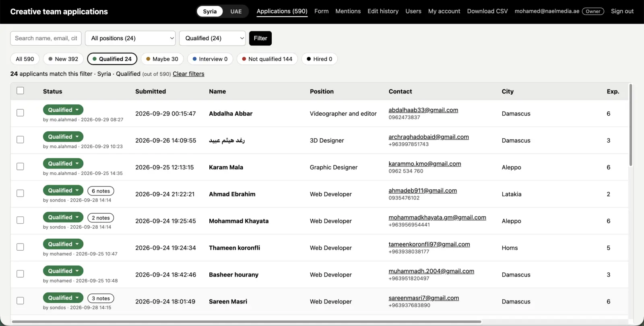Open Qualified status menu for Sareen Masri
Screen dimensions: 644x326
click(x=63, y=298)
